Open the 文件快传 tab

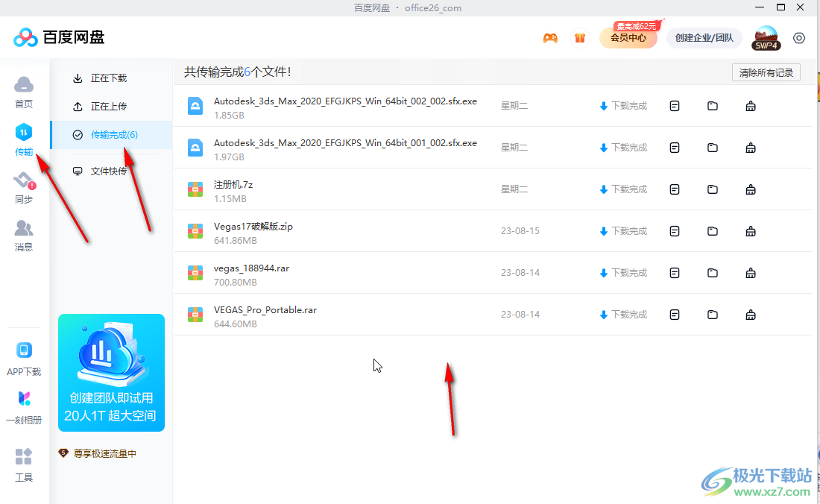click(110, 171)
